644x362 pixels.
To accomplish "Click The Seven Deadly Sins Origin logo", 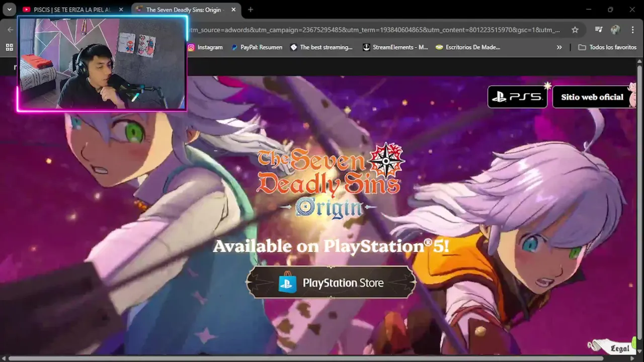I will (331, 182).
